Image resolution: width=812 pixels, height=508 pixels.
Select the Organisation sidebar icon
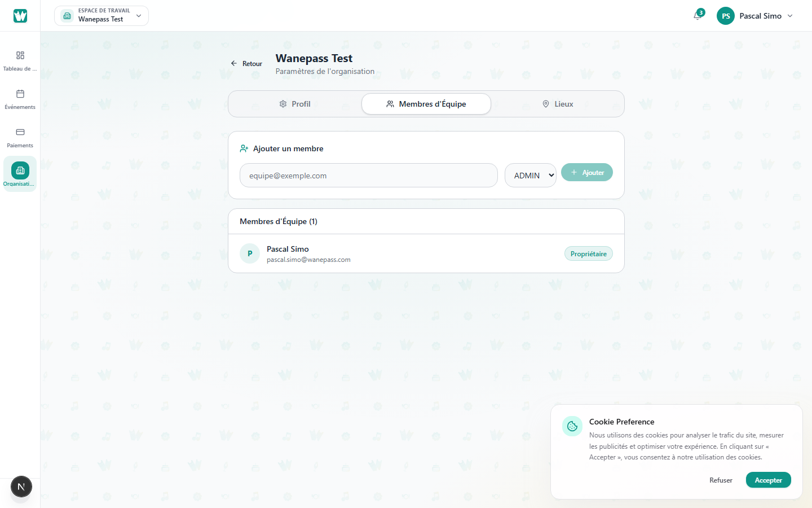click(x=20, y=170)
